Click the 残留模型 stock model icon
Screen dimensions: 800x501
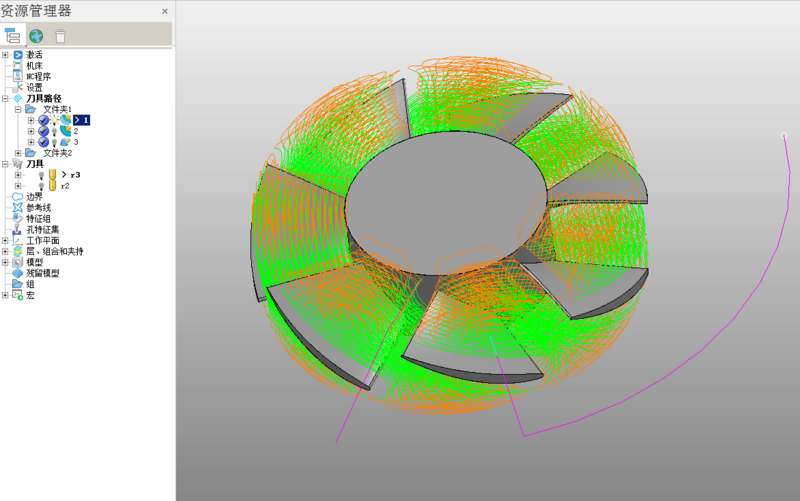[18, 273]
